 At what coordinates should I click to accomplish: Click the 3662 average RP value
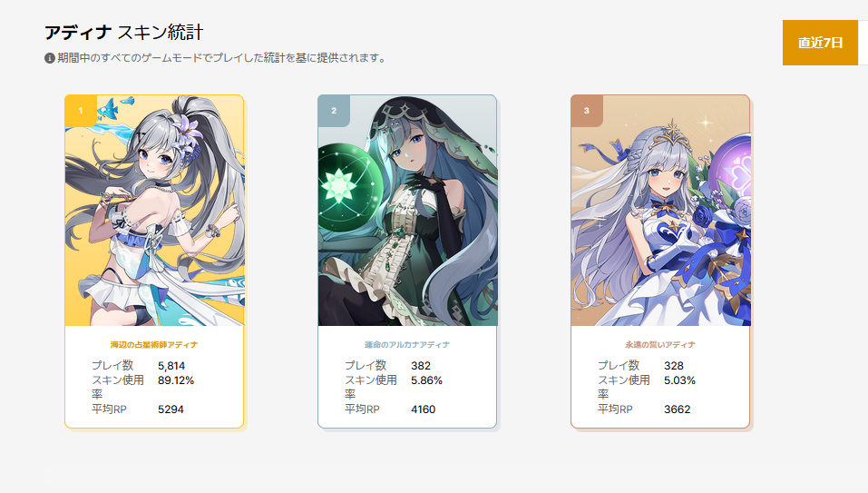677,409
